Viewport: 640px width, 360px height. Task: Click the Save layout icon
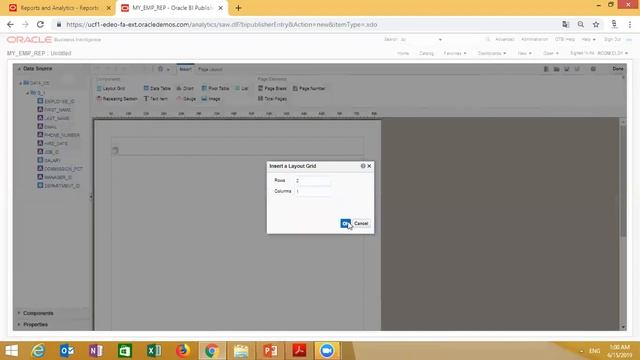567,69
